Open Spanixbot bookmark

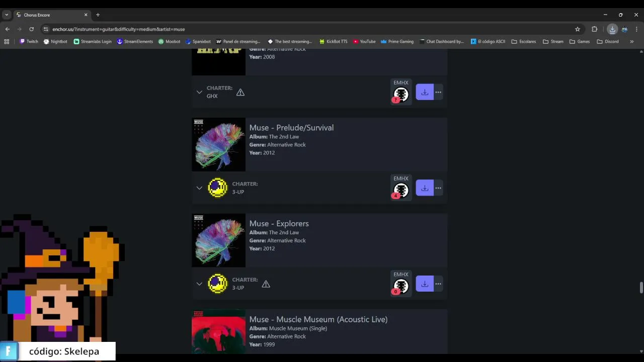(x=198, y=41)
